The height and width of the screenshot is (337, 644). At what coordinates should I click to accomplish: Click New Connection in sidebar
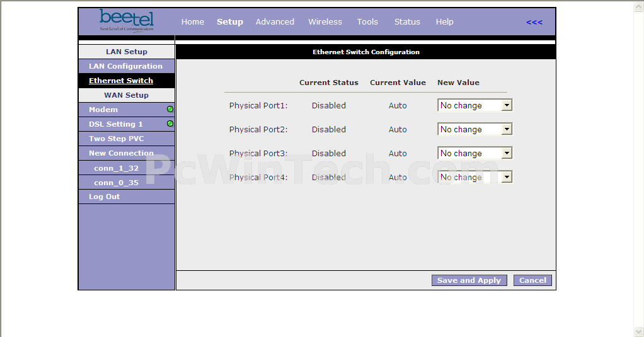(127, 153)
